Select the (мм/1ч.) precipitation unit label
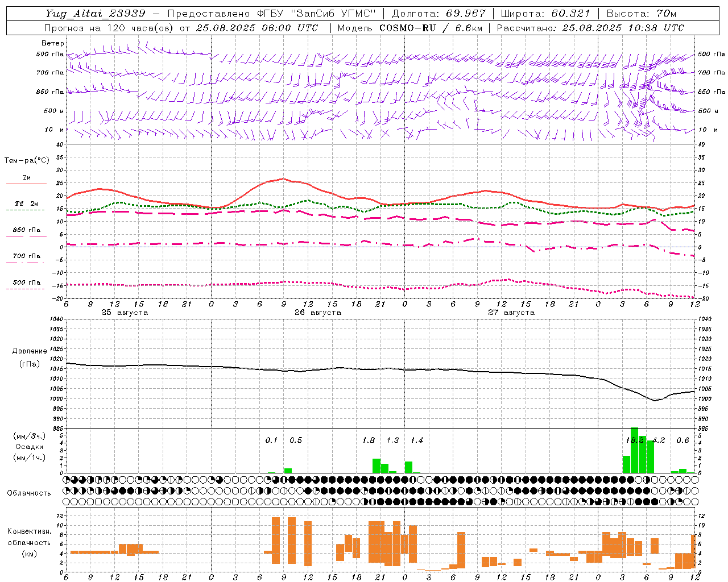 [x=30, y=458]
